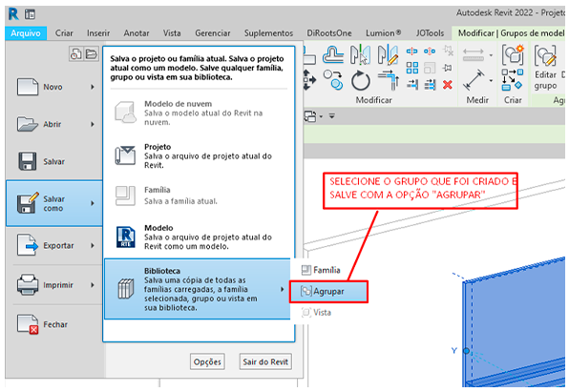Switch to the DiRootsOne ribbon tab
The image size is (569, 392).
[329, 33]
